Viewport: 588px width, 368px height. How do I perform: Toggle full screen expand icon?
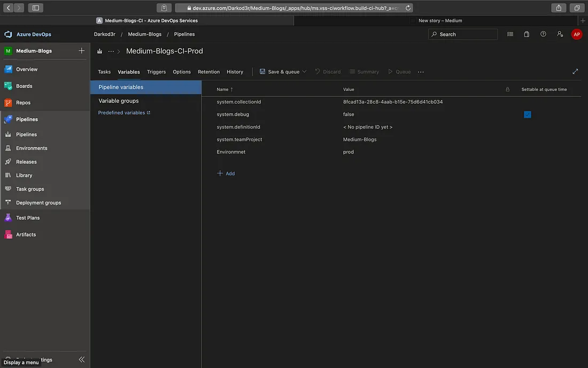click(x=575, y=72)
